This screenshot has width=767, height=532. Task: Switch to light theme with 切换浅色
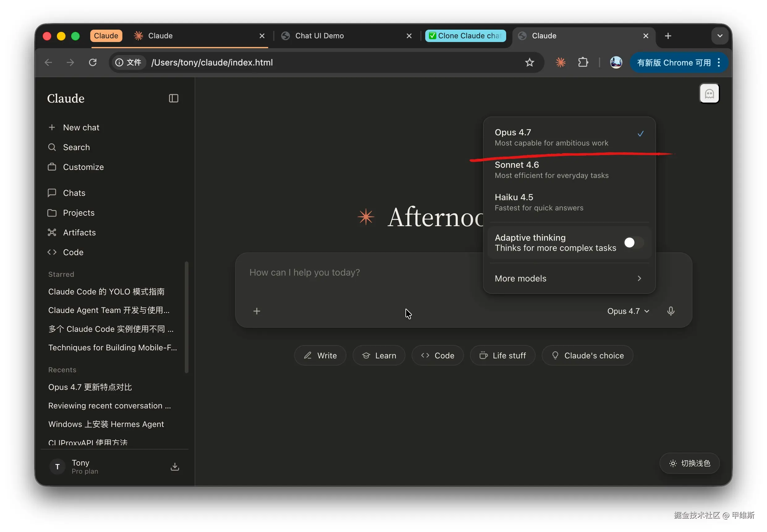click(689, 463)
